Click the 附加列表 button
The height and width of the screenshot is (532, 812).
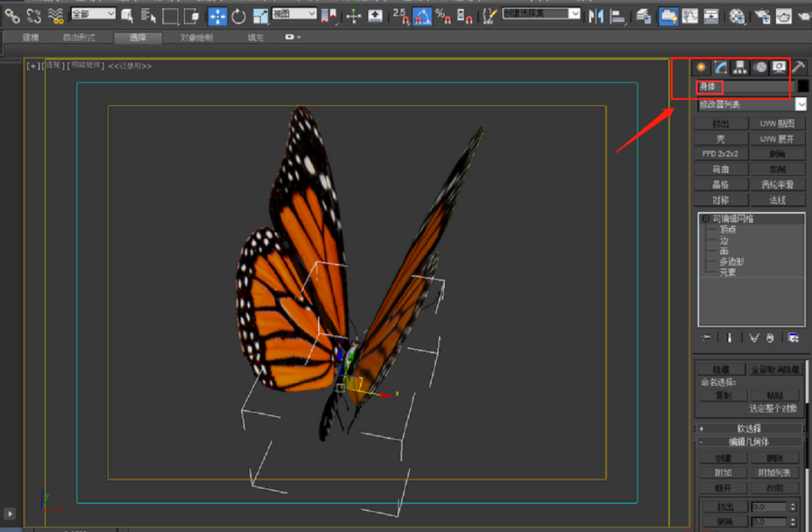tap(774, 473)
